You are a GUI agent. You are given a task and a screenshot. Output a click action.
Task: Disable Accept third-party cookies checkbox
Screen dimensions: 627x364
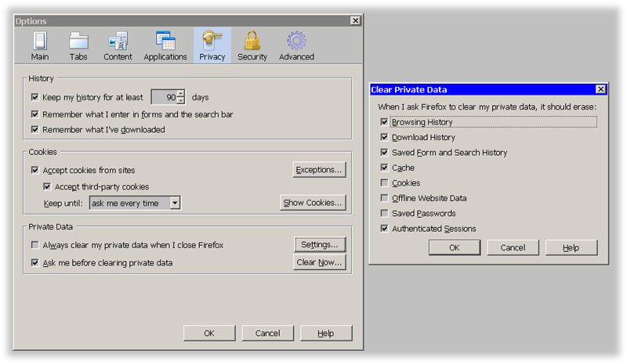47,187
